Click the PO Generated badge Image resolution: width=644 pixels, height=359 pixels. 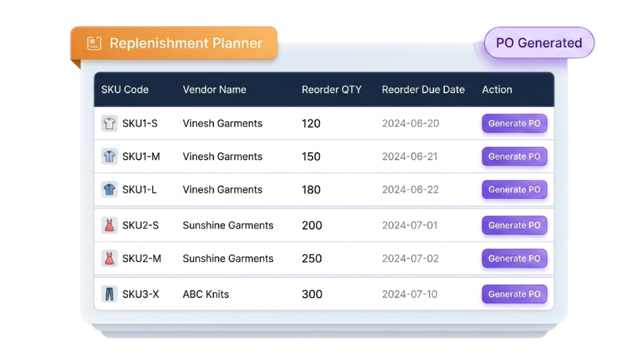539,42
